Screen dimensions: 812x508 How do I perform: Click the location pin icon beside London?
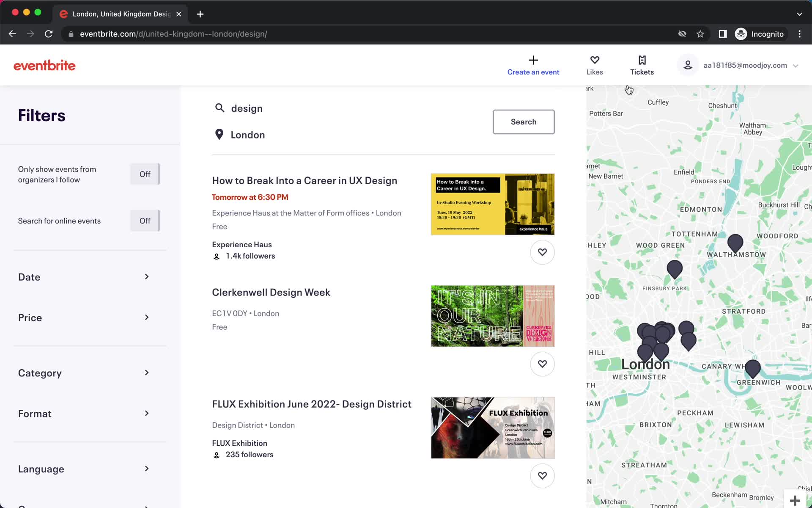(x=219, y=135)
